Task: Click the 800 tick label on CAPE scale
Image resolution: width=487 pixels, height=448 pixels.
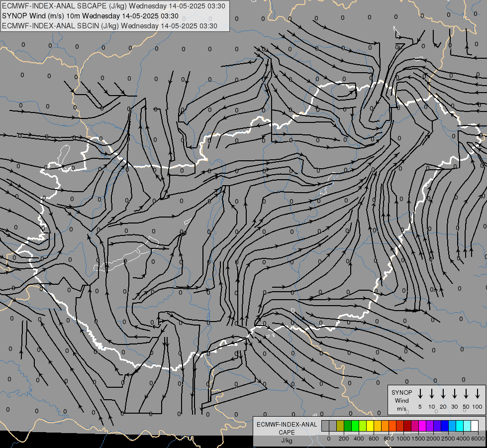Action: click(x=389, y=439)
